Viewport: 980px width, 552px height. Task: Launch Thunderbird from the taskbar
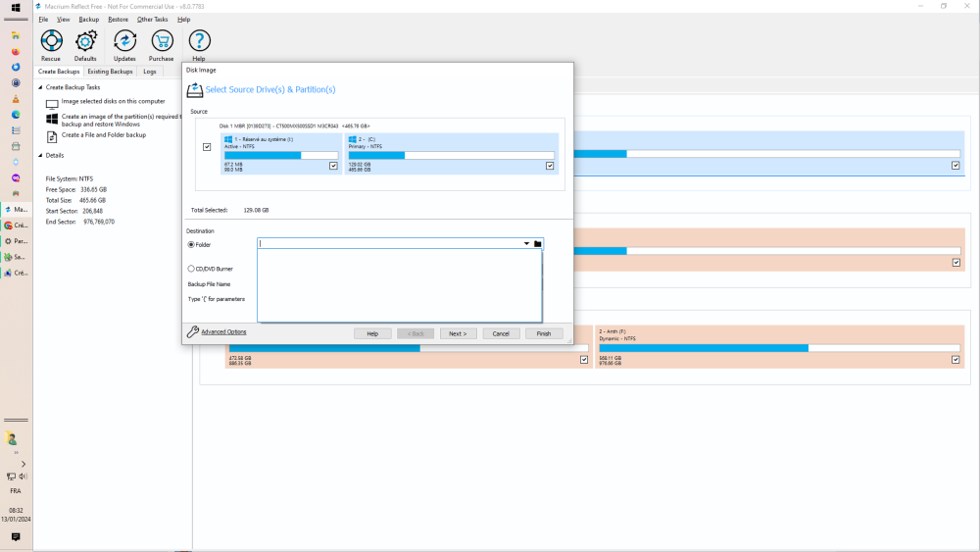click(x=16, y=67)
